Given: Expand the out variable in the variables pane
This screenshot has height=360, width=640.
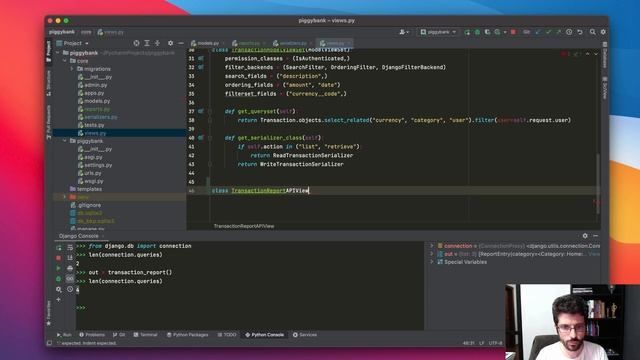Looking at the screenshot, I should point(432,254).
